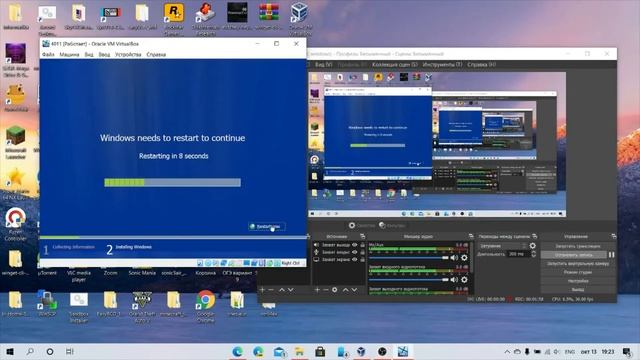Open Windows Start menu
Screen dimensions: 640x360
tap(10, 351)
